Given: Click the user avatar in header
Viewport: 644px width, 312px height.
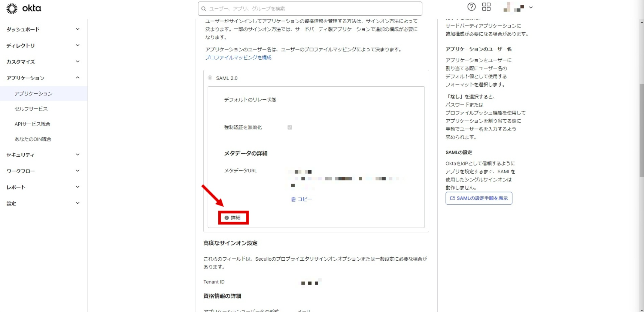Looking at the screenshot, I should (x=513, y=7).
